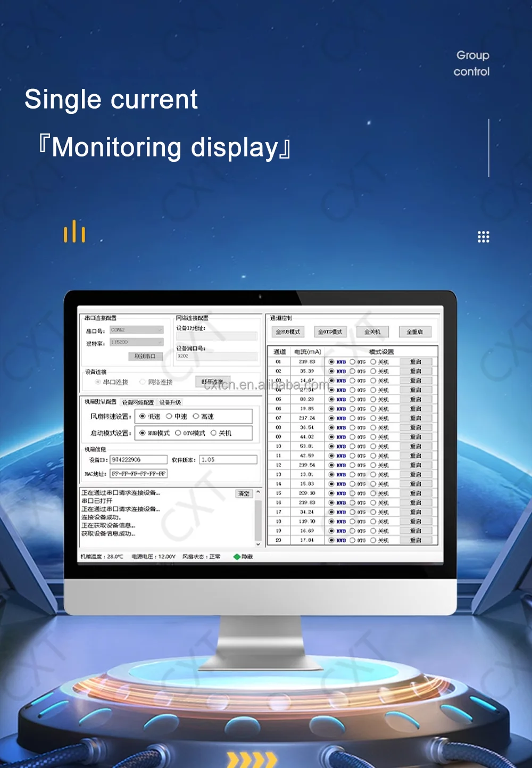The width and height of the screenshot is (532, 768).
Task: Click the 全重启 button
Action: (x=414, y=332)
